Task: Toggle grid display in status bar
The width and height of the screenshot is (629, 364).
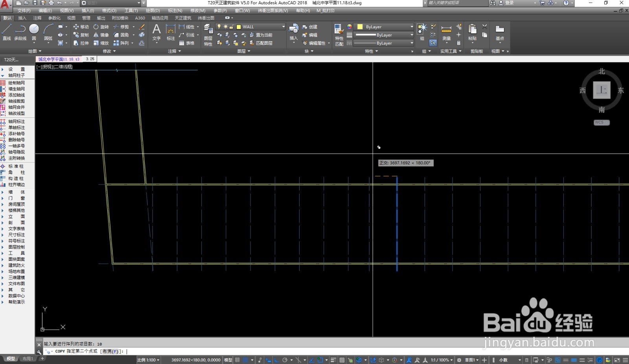Action: [237, 360]
